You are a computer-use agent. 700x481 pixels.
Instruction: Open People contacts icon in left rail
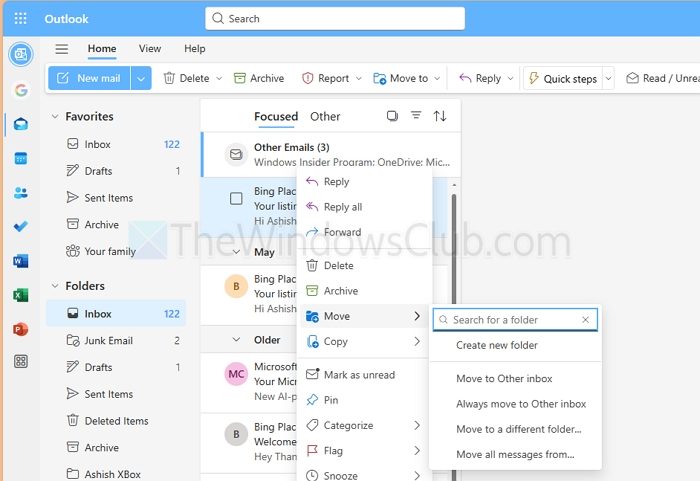(x=21, y=192)
